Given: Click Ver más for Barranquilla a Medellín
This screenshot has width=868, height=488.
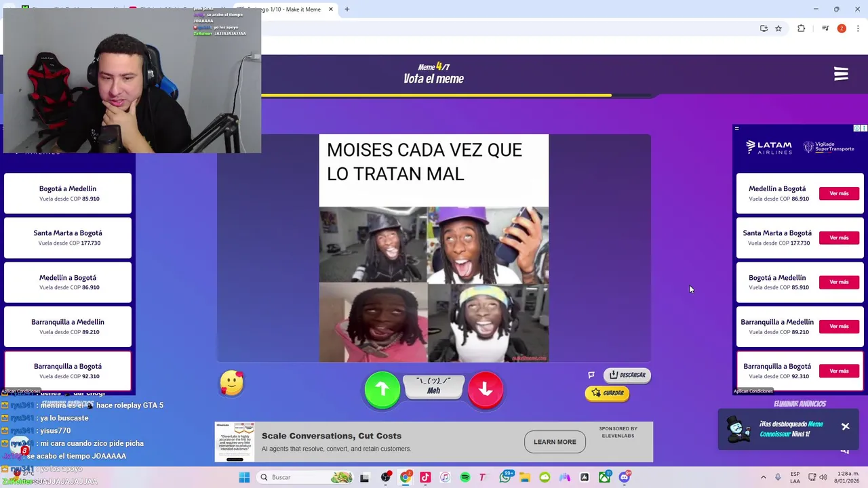Looking at the screenshot, I should [839, 326].
